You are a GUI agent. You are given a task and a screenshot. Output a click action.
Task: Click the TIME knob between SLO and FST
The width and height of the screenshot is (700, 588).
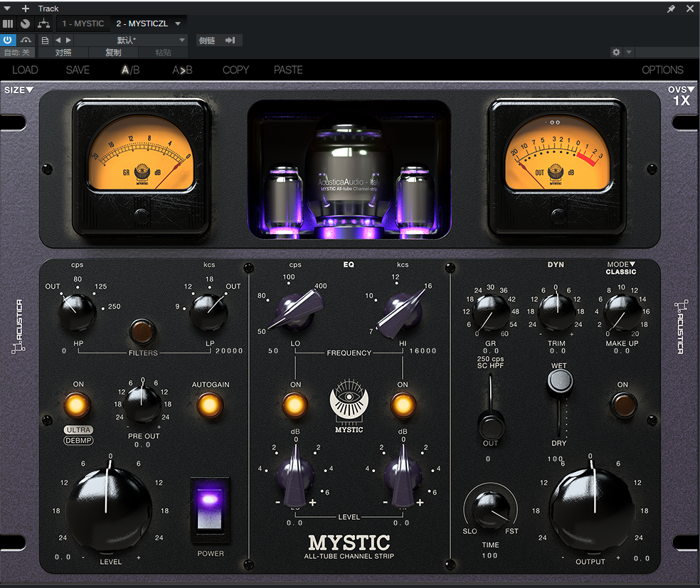tap(491, 509)
